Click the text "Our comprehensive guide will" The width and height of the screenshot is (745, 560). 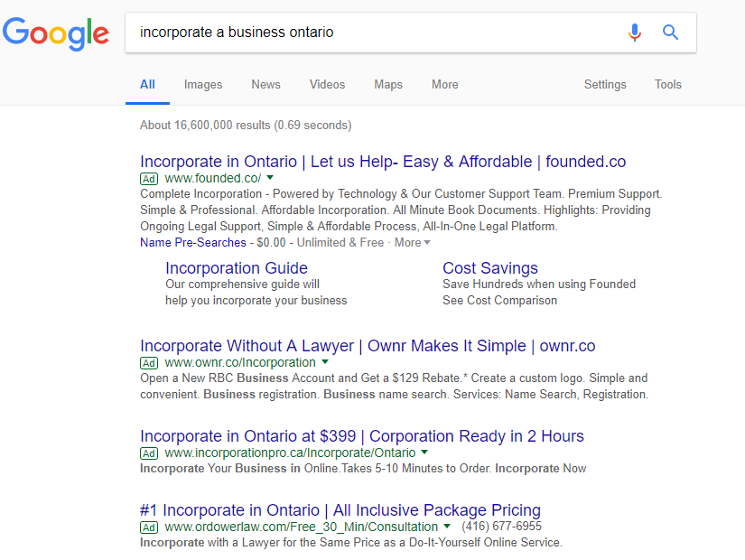tap(242, 285)
